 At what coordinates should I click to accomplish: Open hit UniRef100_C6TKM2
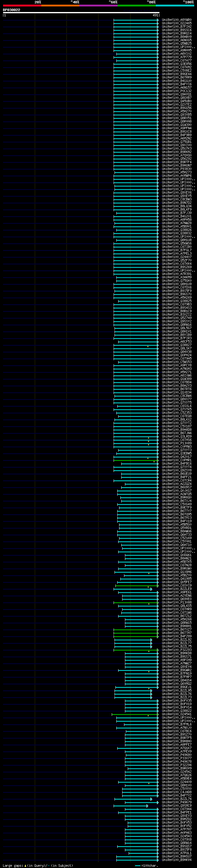click(x=177, y=67)
